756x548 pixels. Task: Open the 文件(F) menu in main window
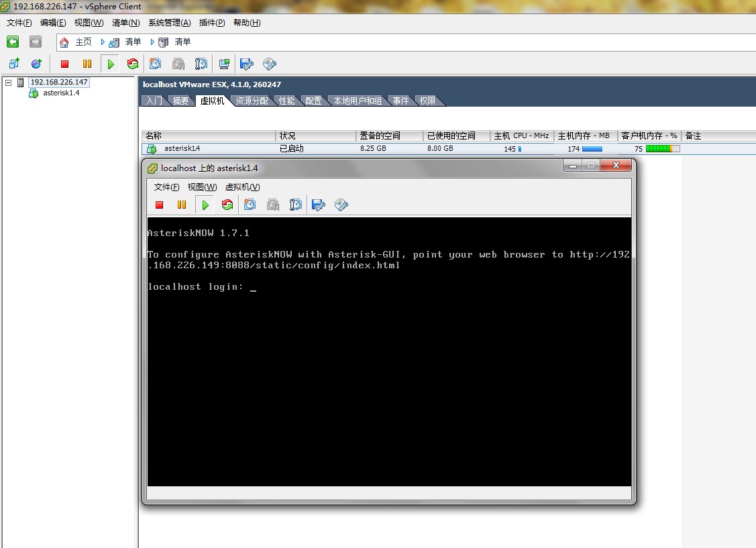(x=19, y=23)
